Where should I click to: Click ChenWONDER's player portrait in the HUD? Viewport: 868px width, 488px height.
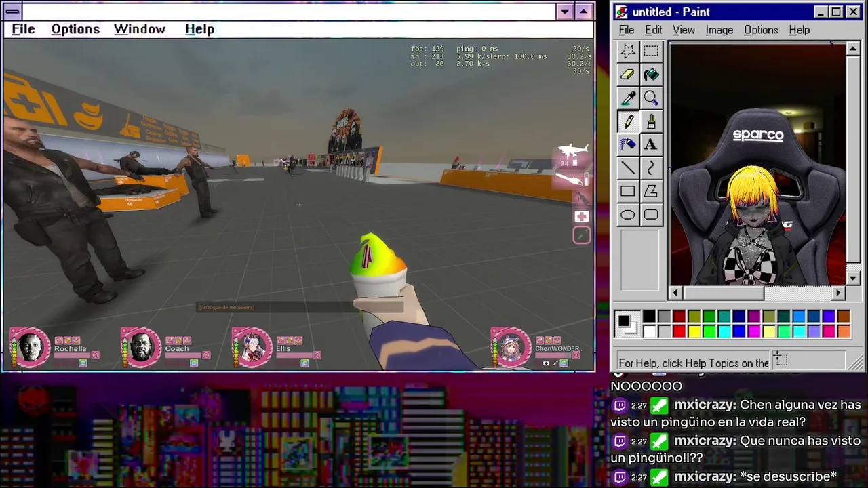511,347
